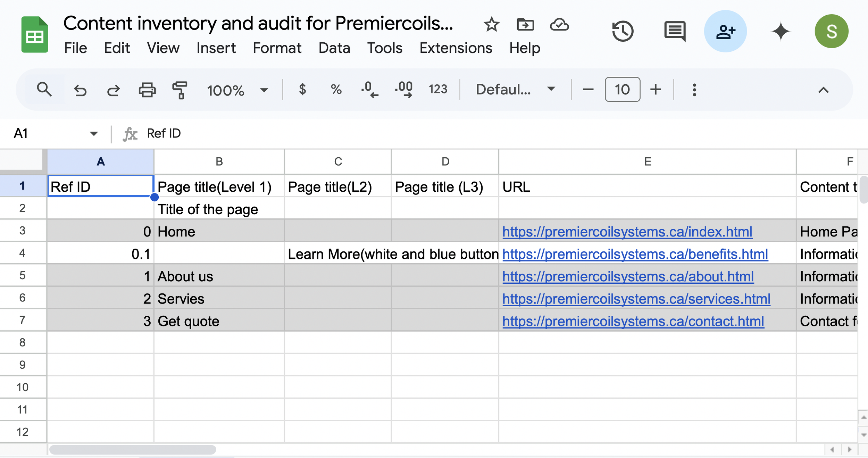
Task: Expand the name box dropdown arrow
Action: click(x=93, y=134)
